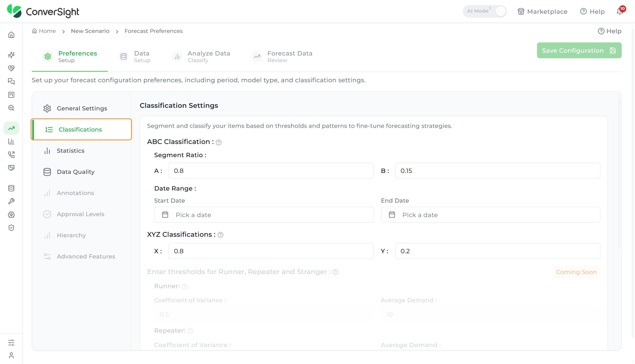Open the sliders icon at sidebar bottom
Viewport: 635px width, 364px height.
11,342
